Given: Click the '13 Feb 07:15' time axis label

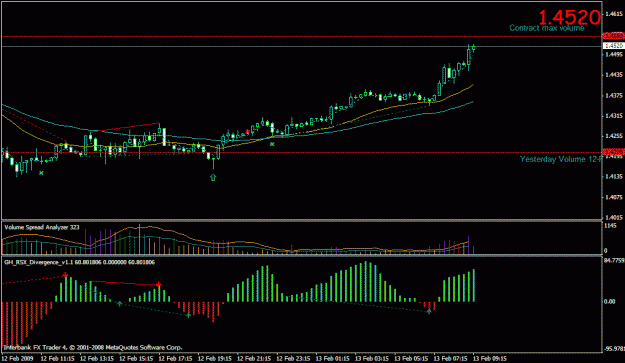Looking at the screenshot, I should [x=450, y=358].
